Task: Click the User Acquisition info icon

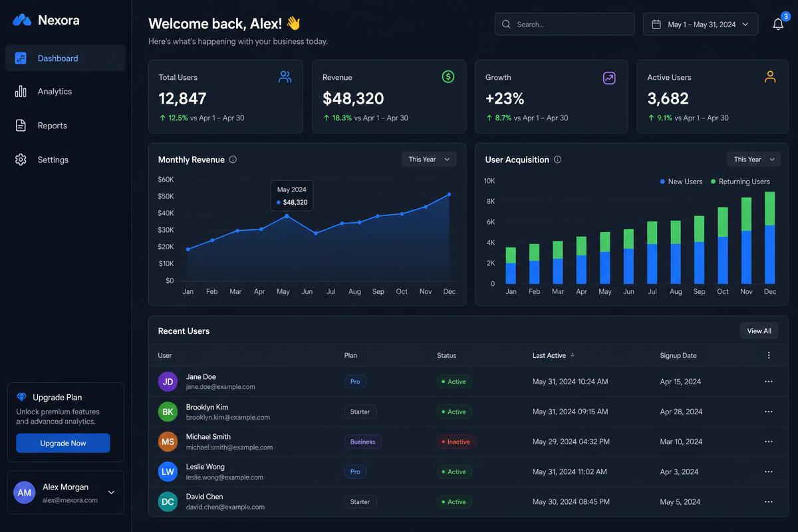Action: [557, 160]
